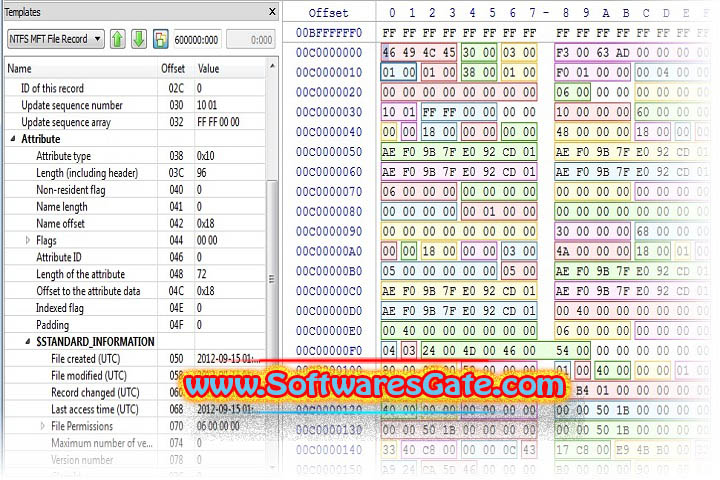
Task: Select 'Length (including header)' row
Action: click(x=135, y=172)
